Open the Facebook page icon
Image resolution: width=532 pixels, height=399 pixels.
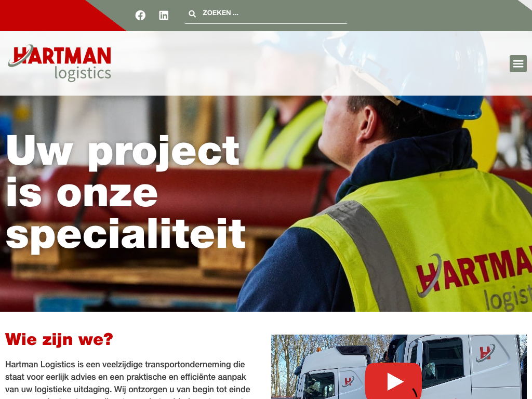140,15
